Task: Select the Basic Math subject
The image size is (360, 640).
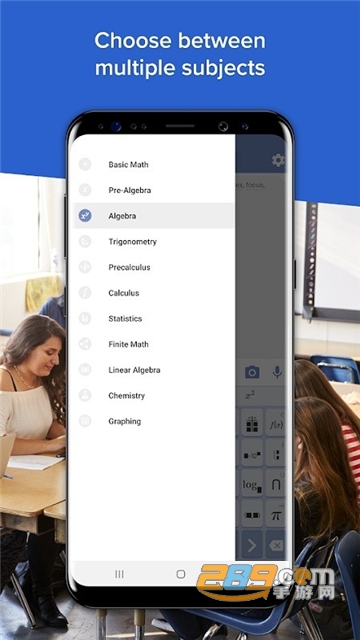Action: (153, 164)
